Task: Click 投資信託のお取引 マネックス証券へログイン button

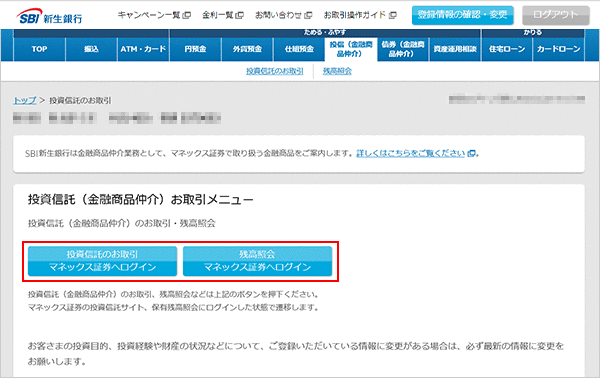Action: [x=102, y=261]
